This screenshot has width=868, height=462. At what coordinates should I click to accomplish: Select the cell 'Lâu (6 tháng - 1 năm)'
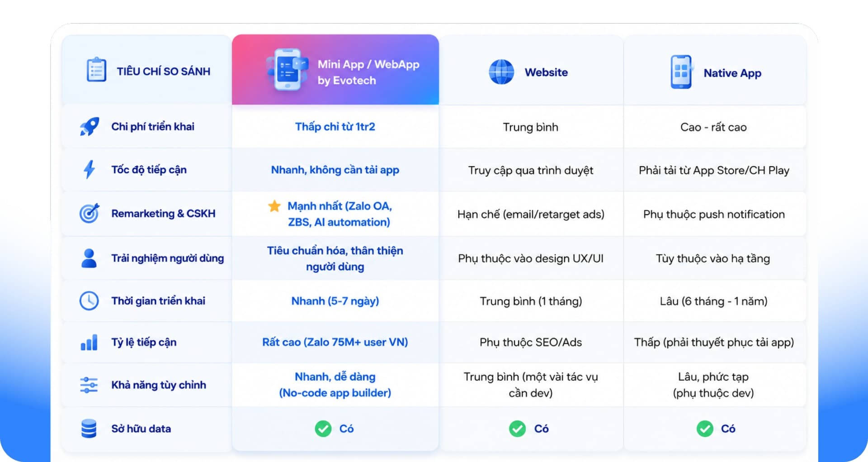click(x=713, y=301)
